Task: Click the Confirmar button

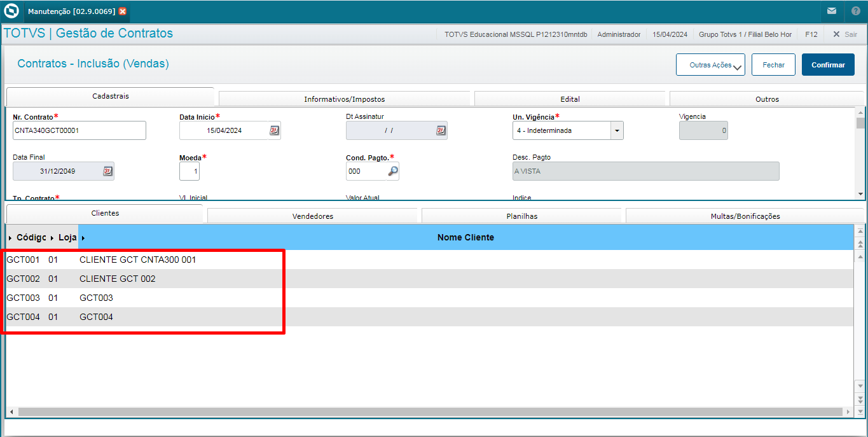Action: point(828,65)
